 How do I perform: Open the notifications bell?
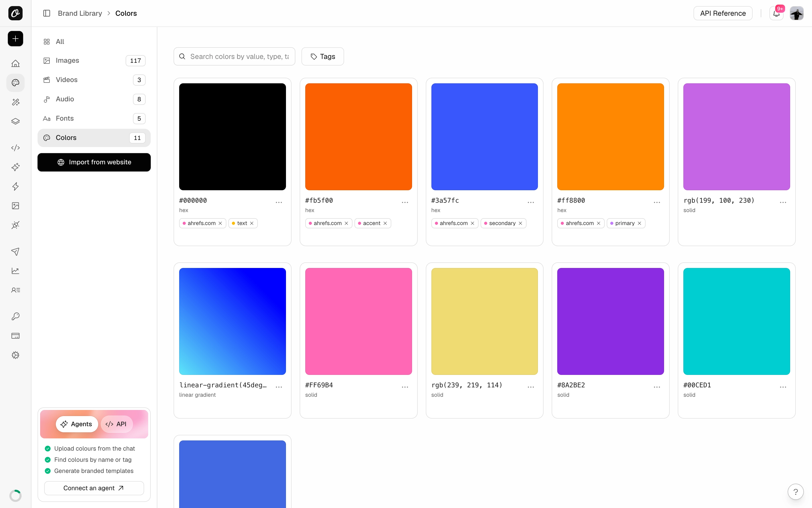(x=776, y=13)
